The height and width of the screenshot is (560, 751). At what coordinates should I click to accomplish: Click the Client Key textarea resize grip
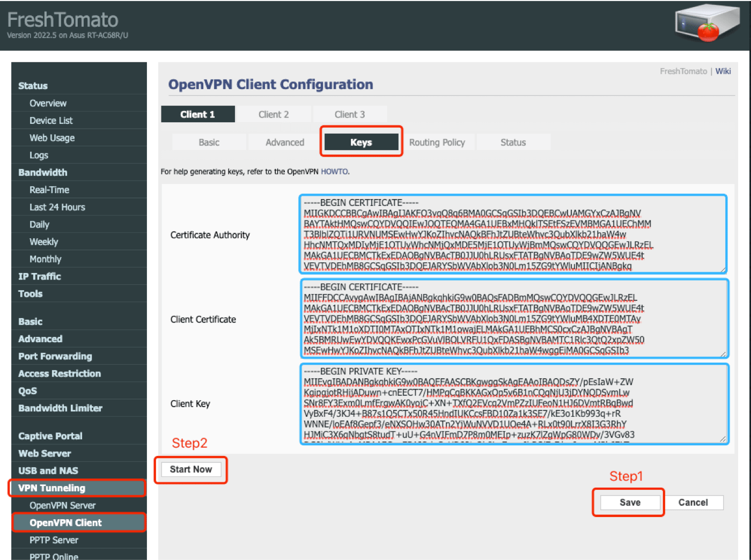[x=723, y=439]
